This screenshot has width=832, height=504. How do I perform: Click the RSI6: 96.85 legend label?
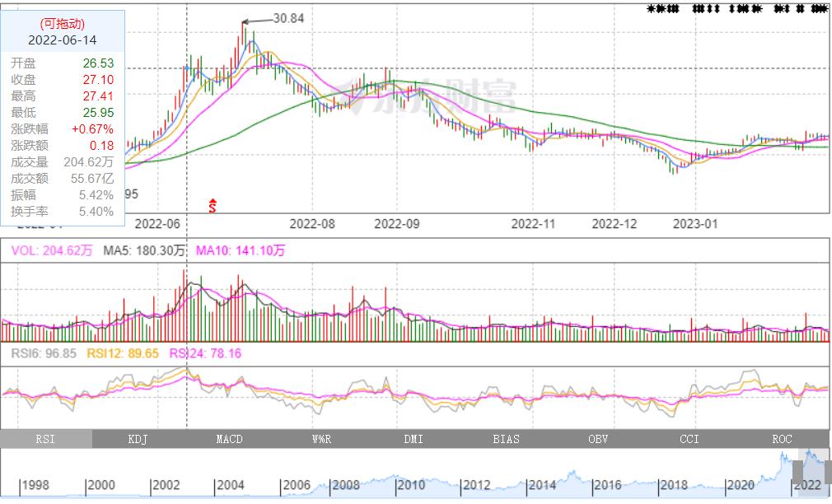coord(44,353)
